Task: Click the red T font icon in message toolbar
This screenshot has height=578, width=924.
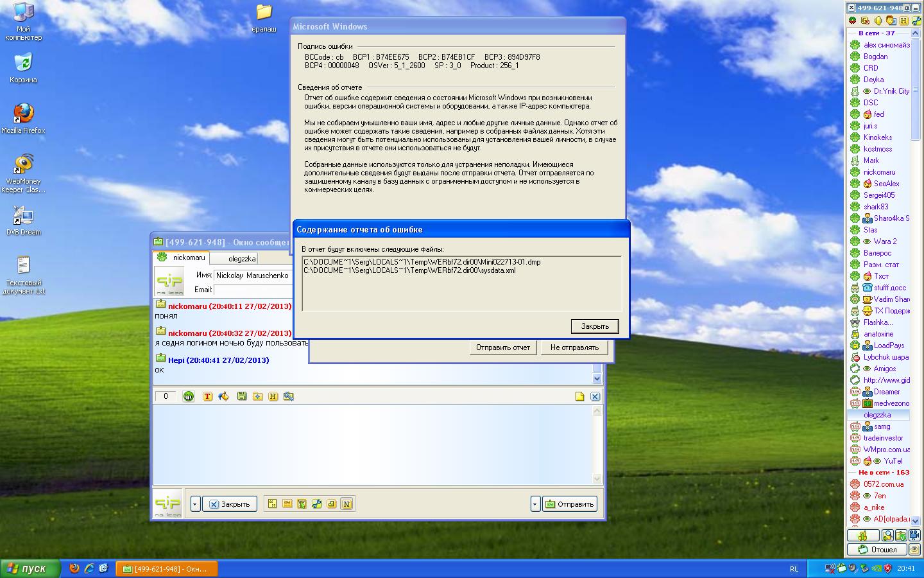Action: [x=207, y=396]
